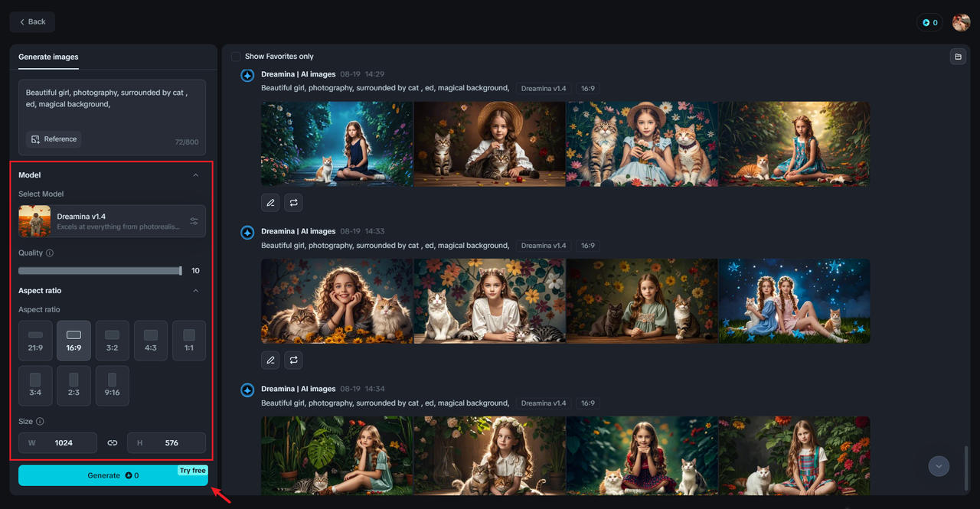Viewport: 980px width, 509px height.
Task: Click prompt text of 14:34 generation
Action: point(385,403)
